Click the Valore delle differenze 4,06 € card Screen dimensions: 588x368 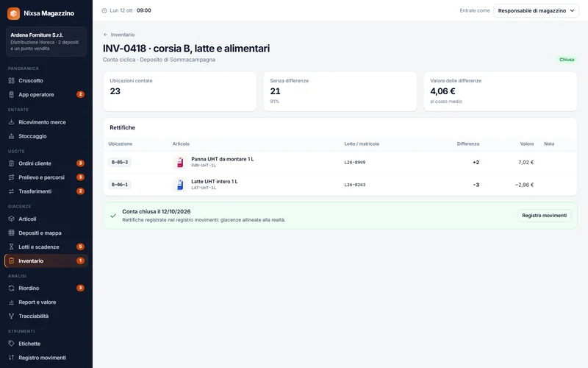click(501, 91)
